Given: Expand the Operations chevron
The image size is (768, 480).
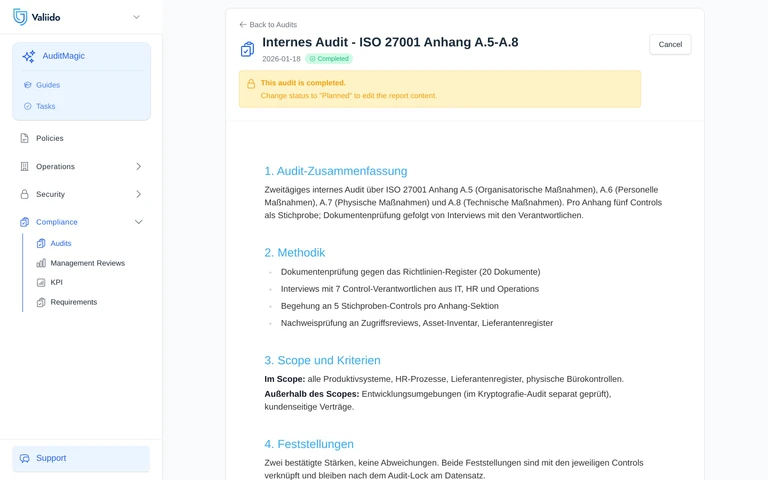Looking at the screenshot, I should [139, 167].
